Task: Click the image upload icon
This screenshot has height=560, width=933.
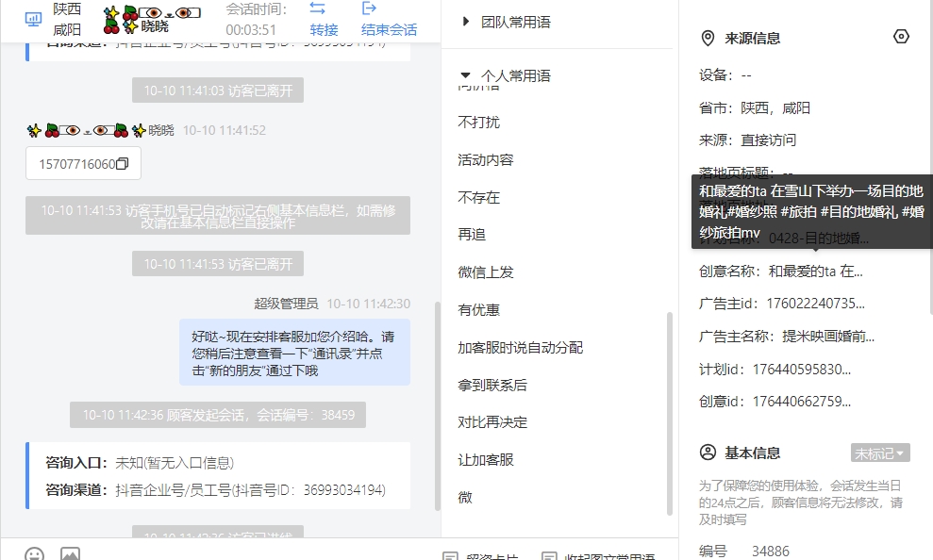Action: 70,554
